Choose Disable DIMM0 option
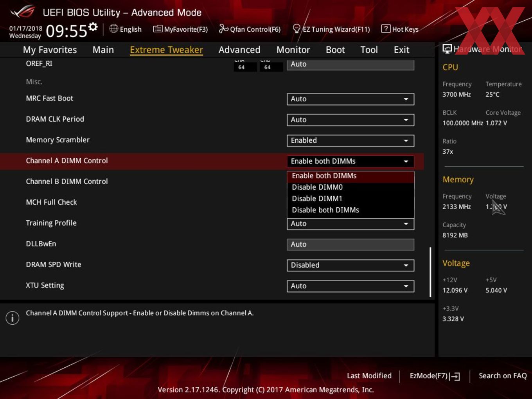The width and height of the screenshot is (532, 399). [x=350, y=187]
